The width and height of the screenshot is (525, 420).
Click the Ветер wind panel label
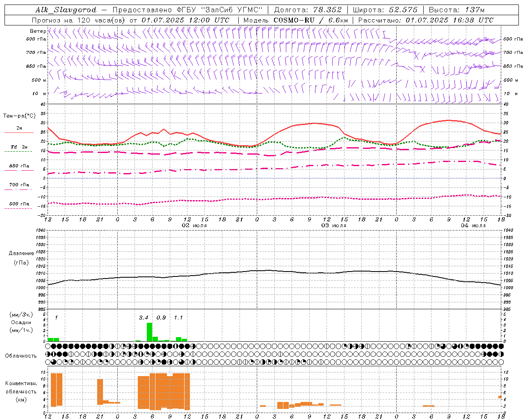[x=38, y=31]
